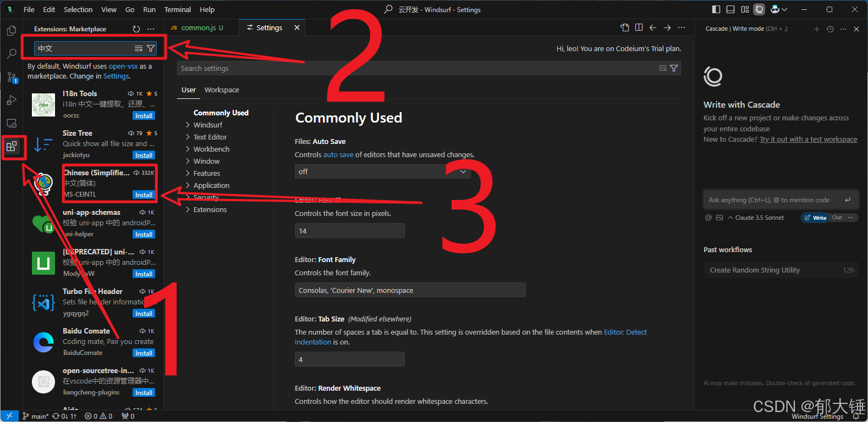Filter extensions with funnel icon
Image resolution: width=868 pixels, height=422 pixels.
[x=151, y=48]
